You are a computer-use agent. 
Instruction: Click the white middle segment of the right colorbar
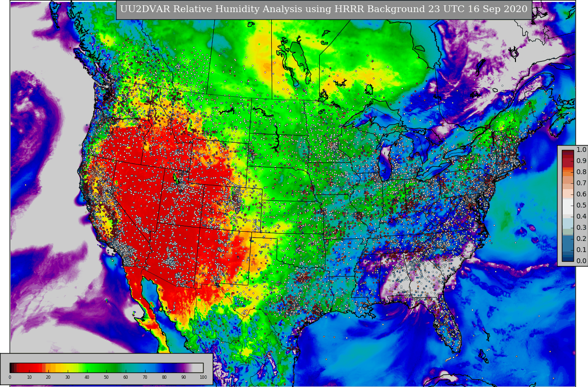pyautogui.click(x=568, y=207)
